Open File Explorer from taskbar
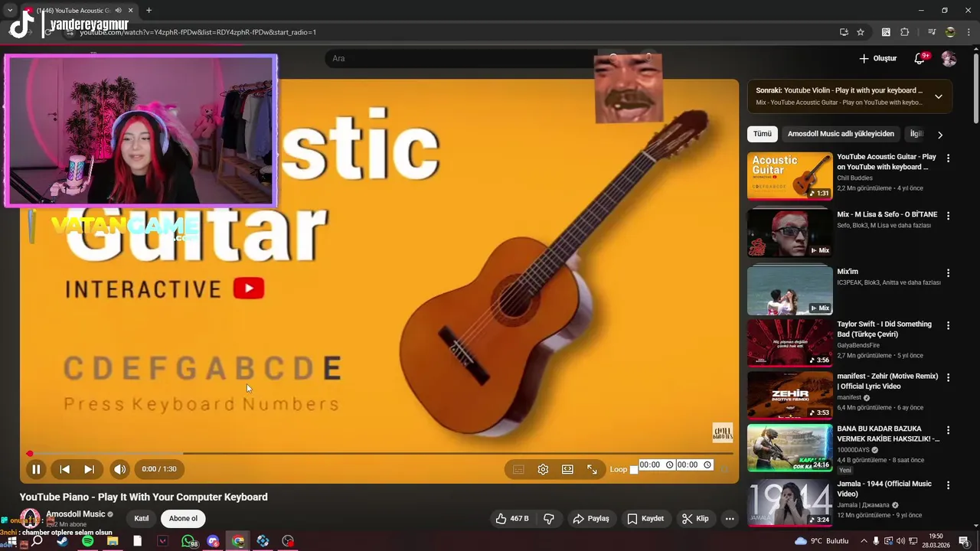The height and width of the screenshot is (551, 980). pos(113,541)
